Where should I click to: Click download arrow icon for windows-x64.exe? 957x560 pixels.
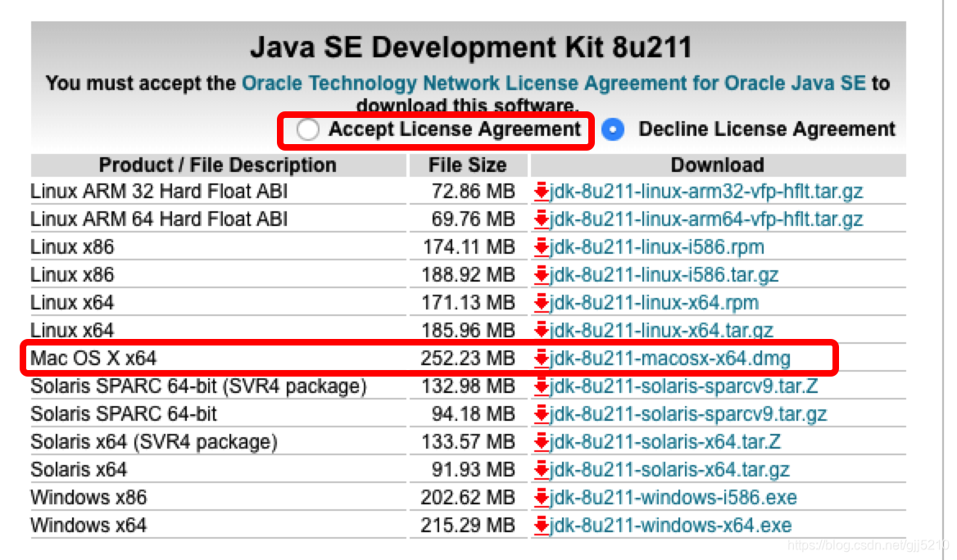542,526
